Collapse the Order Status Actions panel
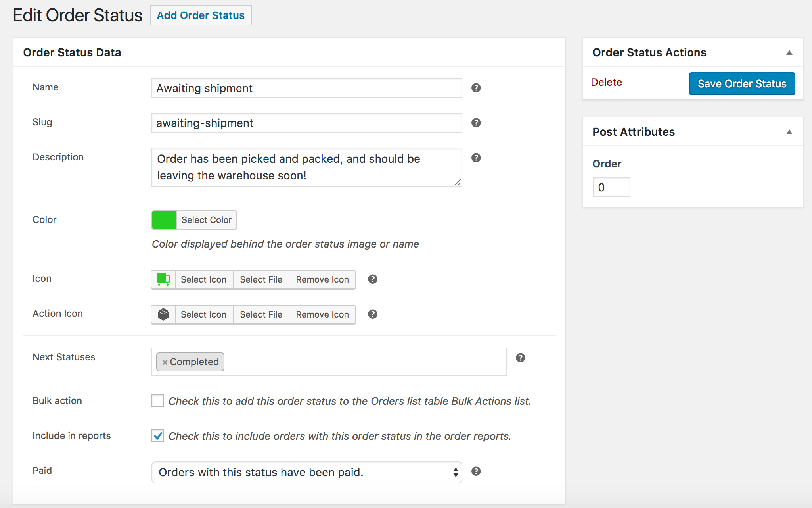Image resolution: width=812 pixels, height=508 pixels. [x=789, y=52]
